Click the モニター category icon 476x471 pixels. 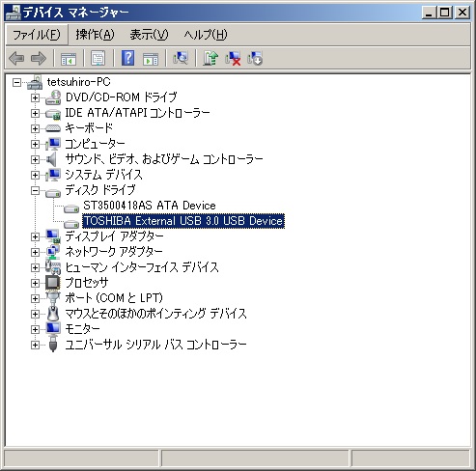pyautogui.click(x=53, y=329)
